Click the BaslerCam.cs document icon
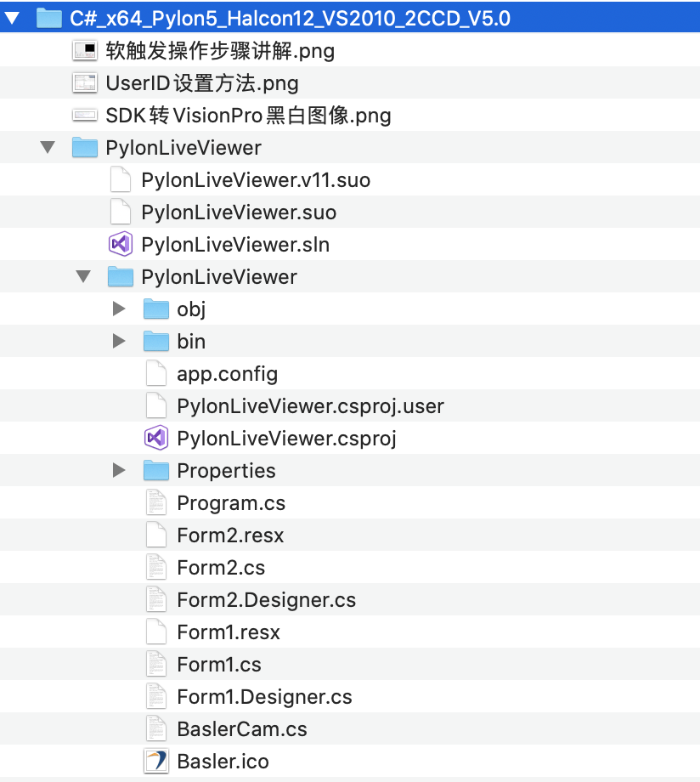Viewport: 700px width, 782px height. [156, 728]
